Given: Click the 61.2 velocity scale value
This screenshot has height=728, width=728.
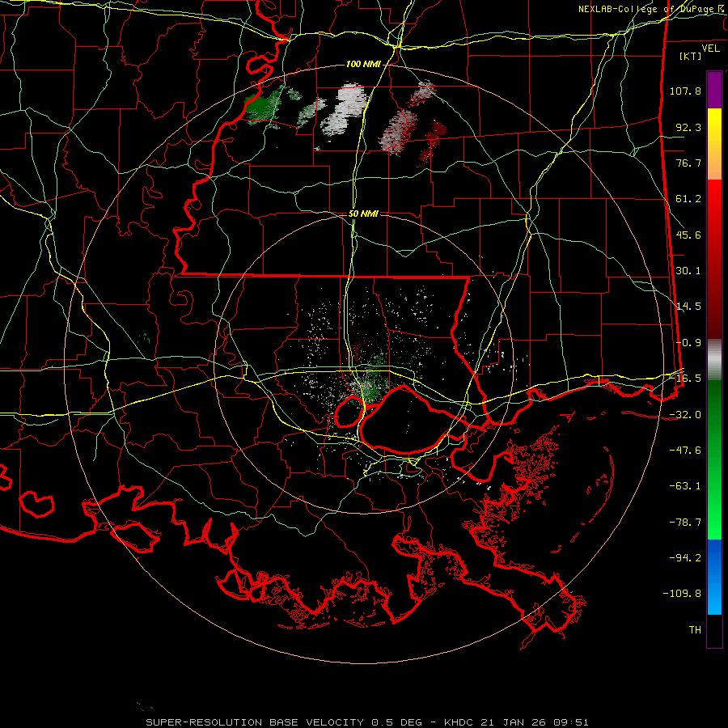Looking at the screenshot, I should click(688, 199).
